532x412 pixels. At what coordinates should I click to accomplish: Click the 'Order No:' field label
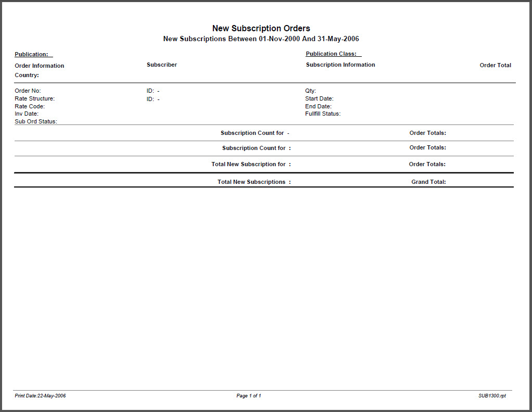(x=28, y=91)
